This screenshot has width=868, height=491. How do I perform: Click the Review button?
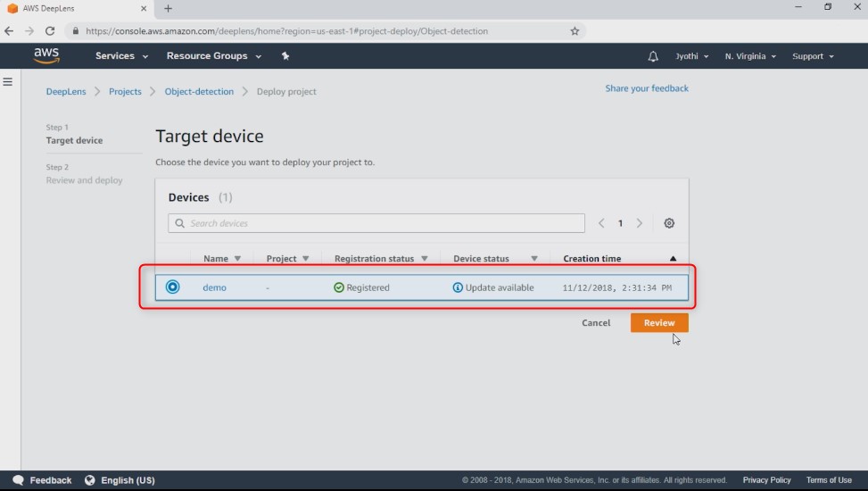[659, 322]
